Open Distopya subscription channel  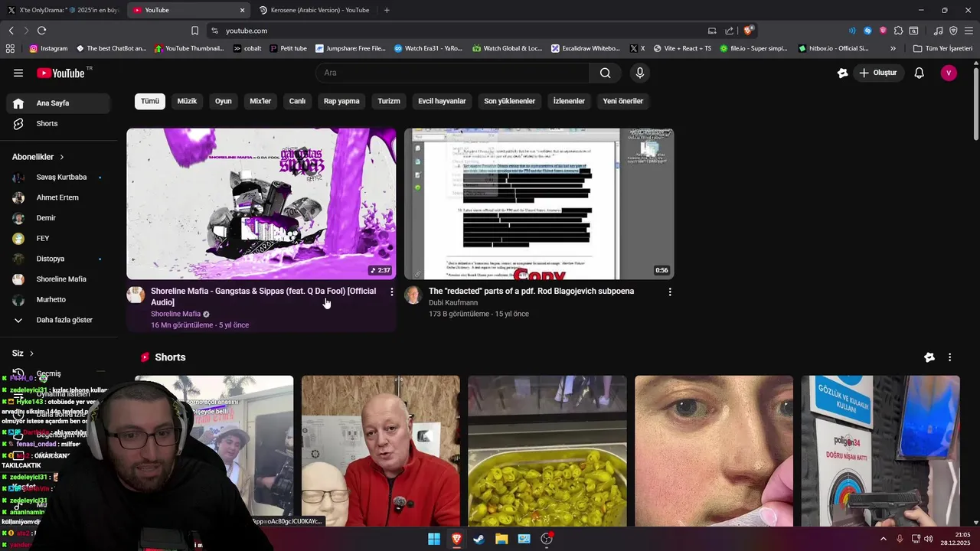click(58, 259)
